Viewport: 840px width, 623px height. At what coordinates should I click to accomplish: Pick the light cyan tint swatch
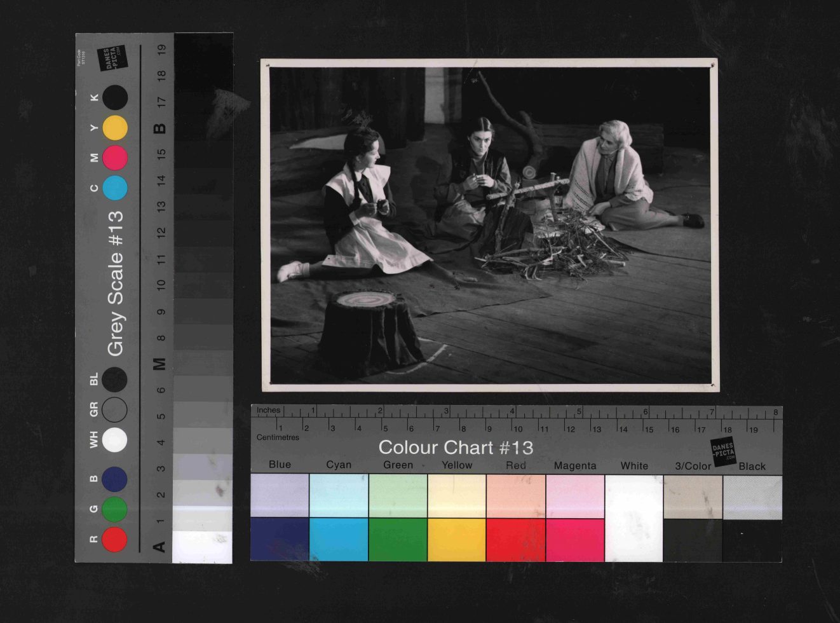point(339,495)
